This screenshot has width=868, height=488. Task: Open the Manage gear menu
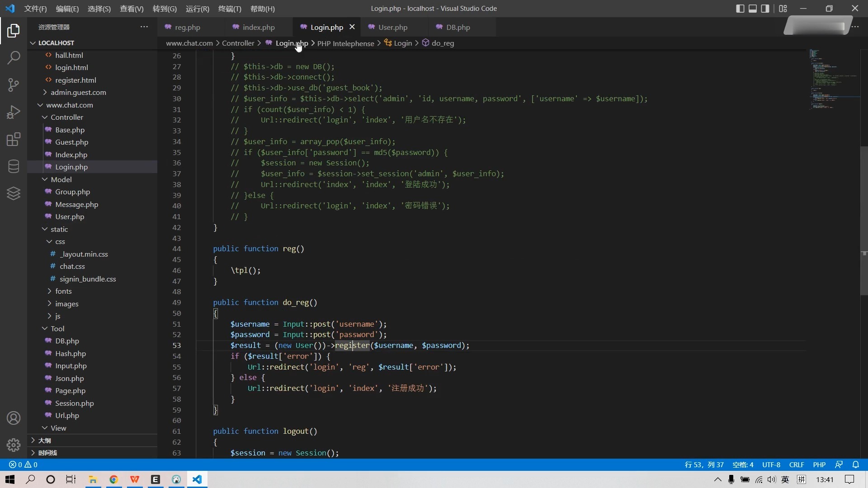click(14, 445)
